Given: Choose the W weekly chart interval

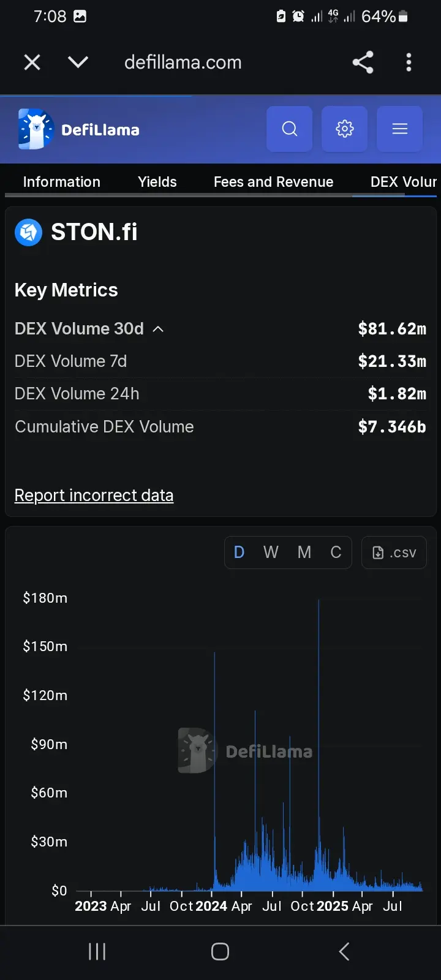Looking at the screenshot, I should pyautogui.click(x=271, y=552).
